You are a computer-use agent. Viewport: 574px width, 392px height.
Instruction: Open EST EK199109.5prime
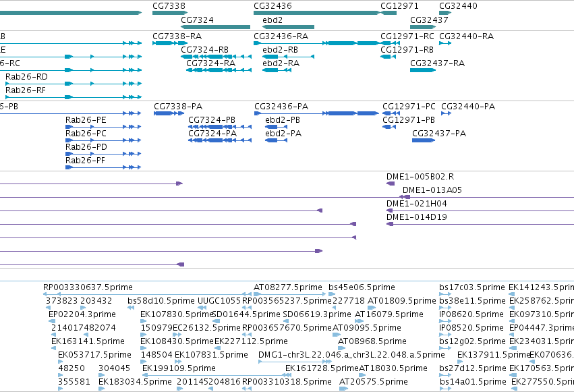[x=179, y=368]
